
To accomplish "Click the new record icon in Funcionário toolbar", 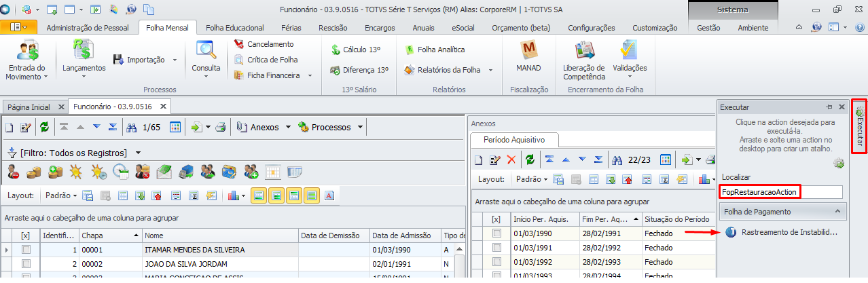I will coord(10,127).
